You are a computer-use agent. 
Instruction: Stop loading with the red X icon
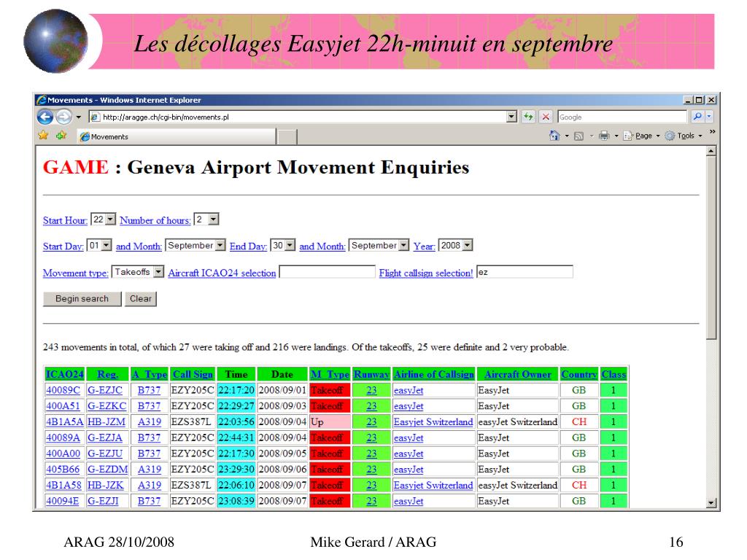pyautogui.click(x=546, y=117)
